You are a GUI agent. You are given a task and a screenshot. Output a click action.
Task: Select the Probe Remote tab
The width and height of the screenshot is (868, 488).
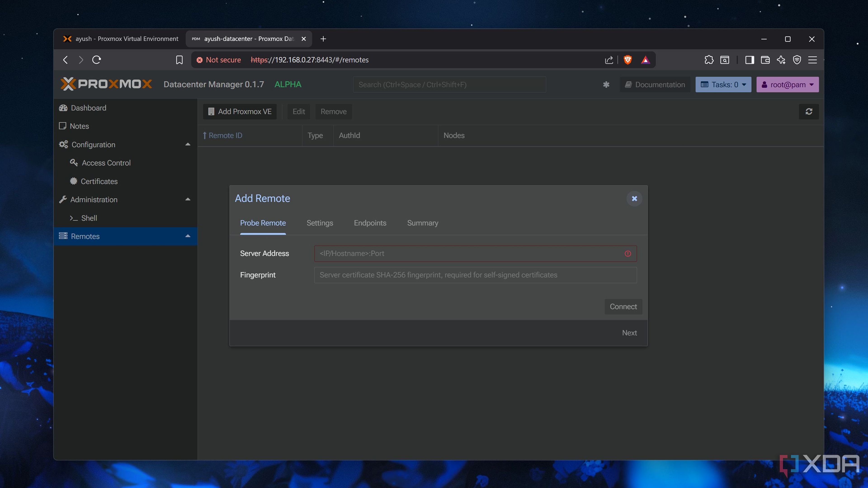263,223
